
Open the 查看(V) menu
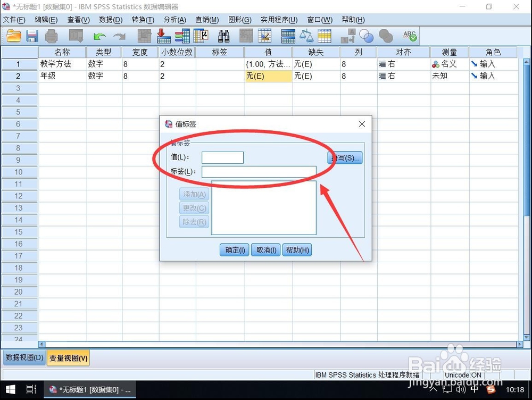[x=78, y=20]
